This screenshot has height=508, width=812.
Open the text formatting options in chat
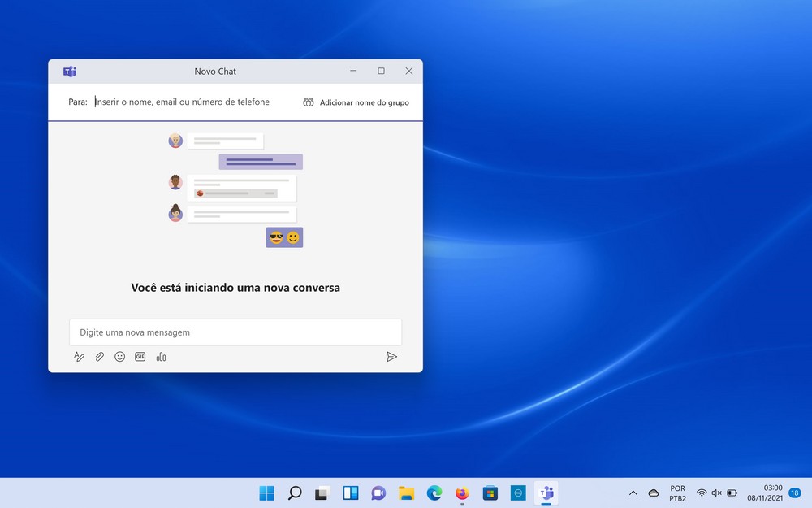point(79,357)
